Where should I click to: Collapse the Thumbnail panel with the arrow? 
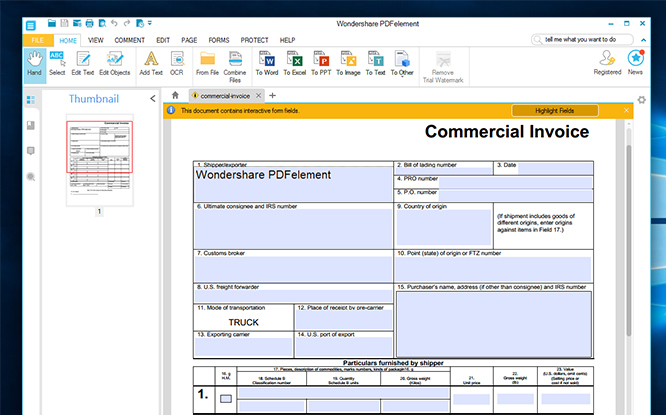[153, 99]
